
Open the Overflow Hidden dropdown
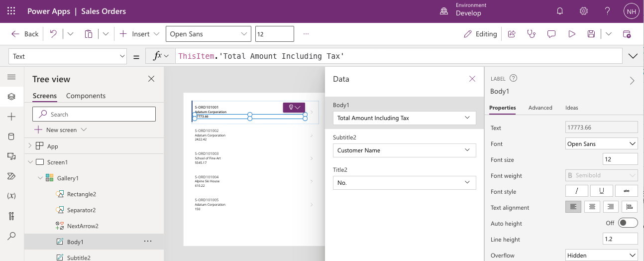(602, 256)
